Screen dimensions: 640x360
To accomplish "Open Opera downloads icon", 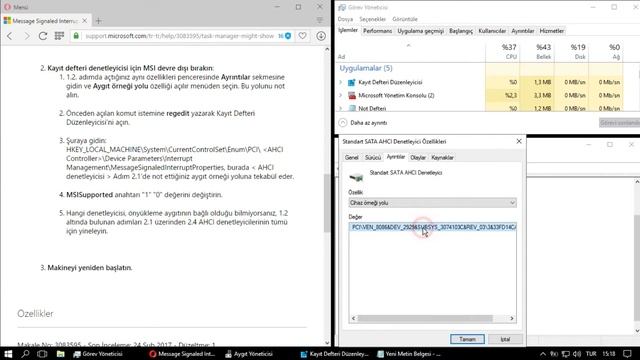I will (x=321, y=36).
